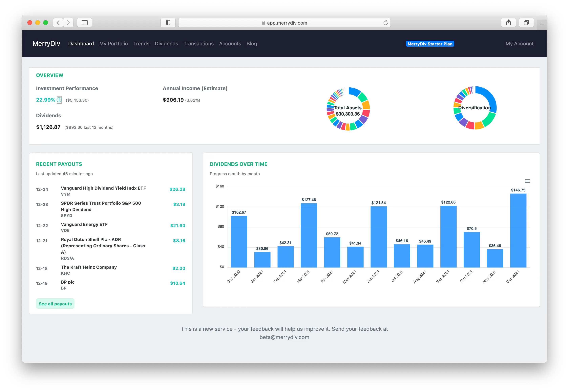Open the Trends nav item
569x392 pixels.
pos(141,44)
